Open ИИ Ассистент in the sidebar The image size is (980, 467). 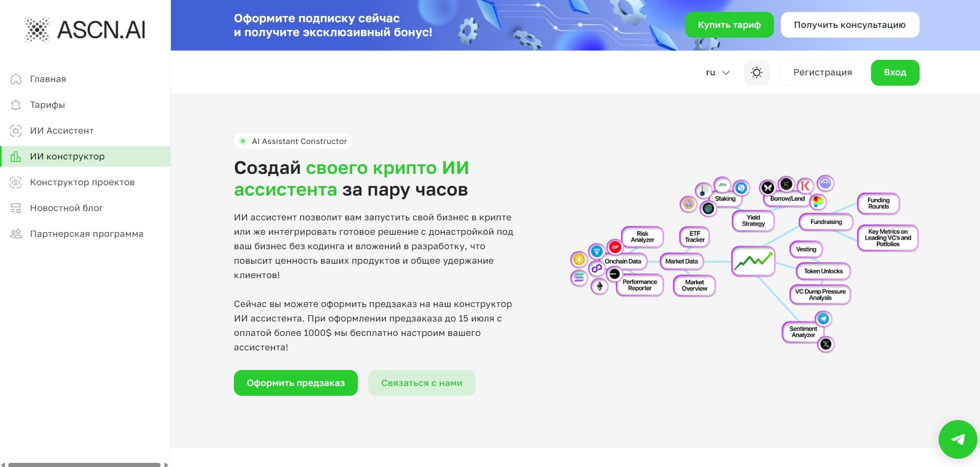point(85,131)
